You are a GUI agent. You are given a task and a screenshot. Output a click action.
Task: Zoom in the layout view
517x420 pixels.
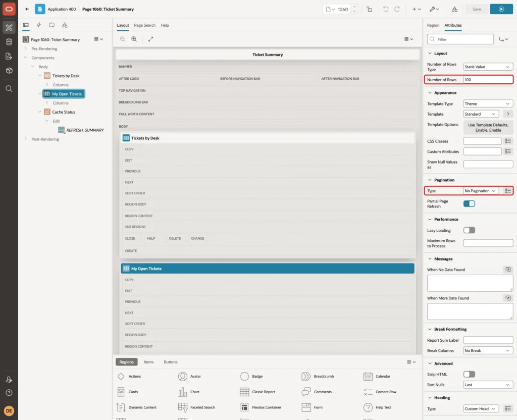pyautogui.click(x=134, y=39)
